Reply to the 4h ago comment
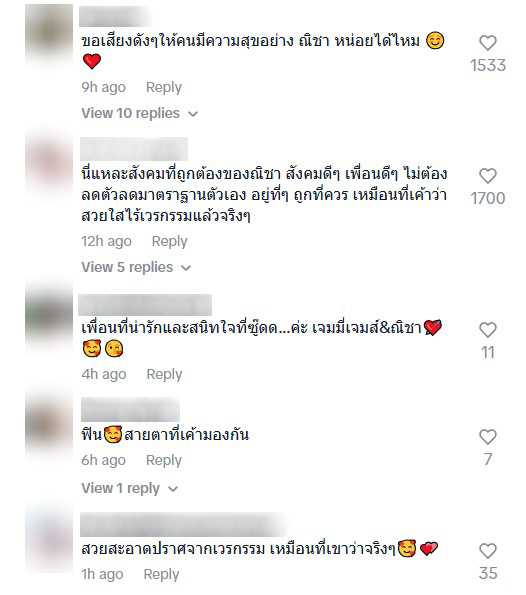Screen dimensions: 526x595 tap(164, 374)
